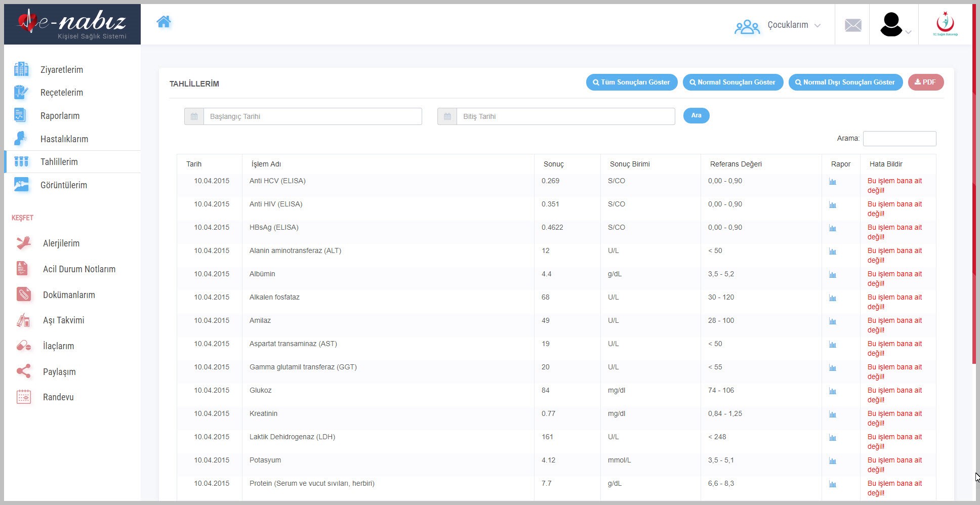Image resolution: width=980 pixels, height=505 pixels.
Task: Focus the Arama search field
Action: pyautogui.click(x=899, y=139)
